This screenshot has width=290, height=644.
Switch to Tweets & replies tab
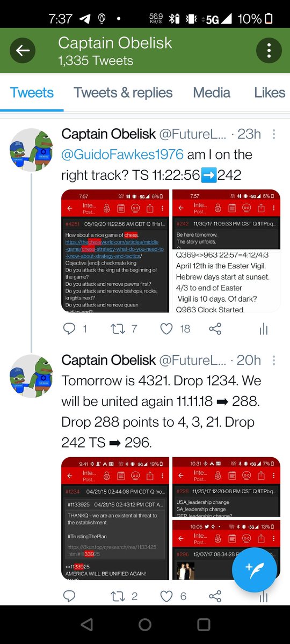(x=124, y=92)
